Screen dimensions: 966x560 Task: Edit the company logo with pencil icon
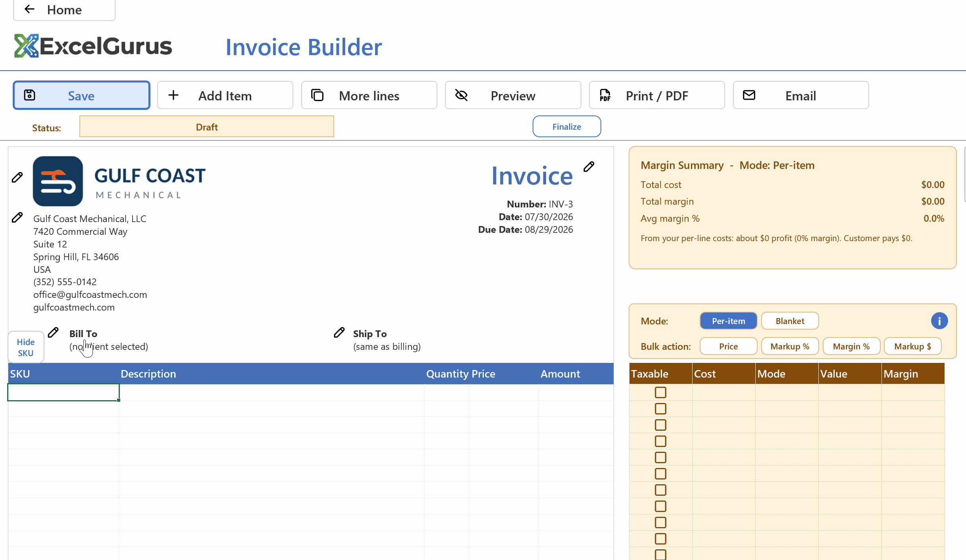tap(17, 177)
